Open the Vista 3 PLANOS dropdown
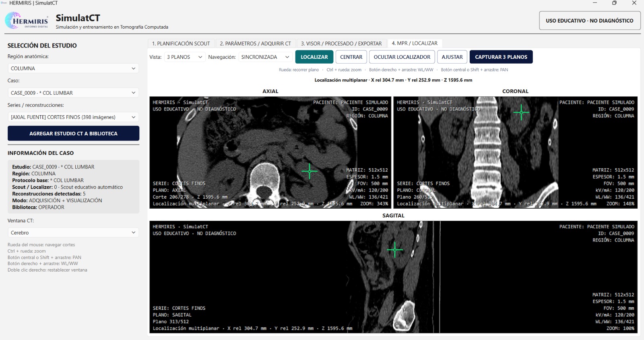644x340 pixels. tap(185, 57)
